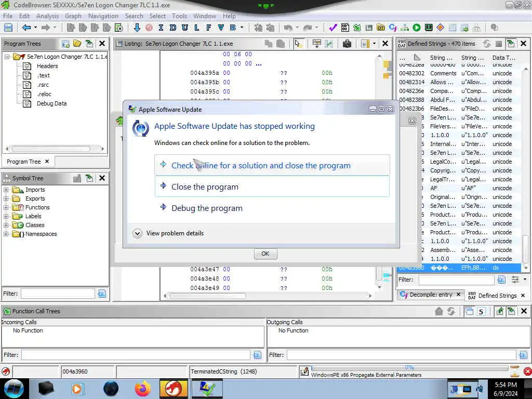
Task: Expand the Classes folder in Symbol Tree
Action: tap(6, 225)
